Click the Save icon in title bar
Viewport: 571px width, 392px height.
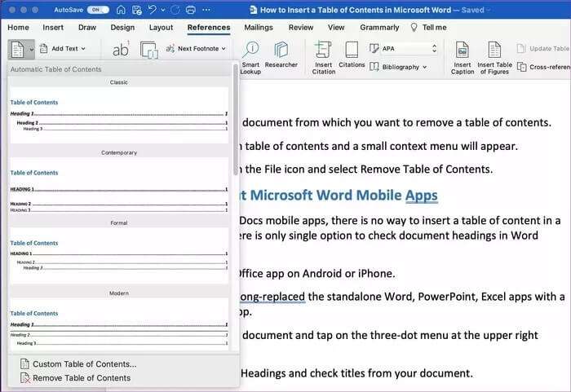click(x=136, y=10)
